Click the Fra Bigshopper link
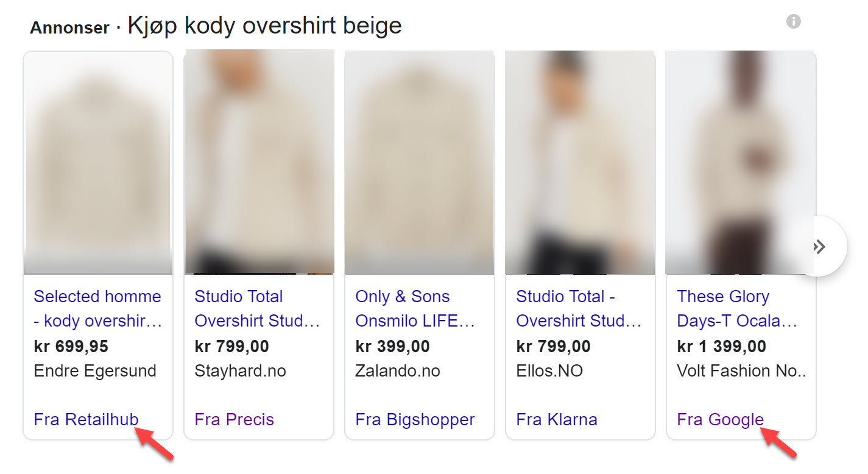 (415, 419)
